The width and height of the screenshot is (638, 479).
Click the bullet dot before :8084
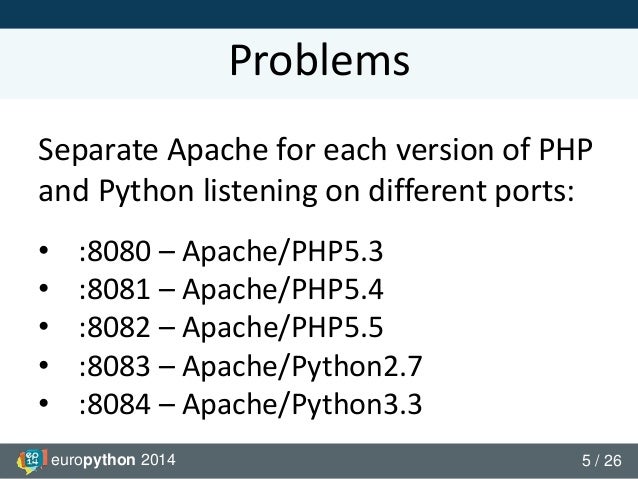click(43, 406)
